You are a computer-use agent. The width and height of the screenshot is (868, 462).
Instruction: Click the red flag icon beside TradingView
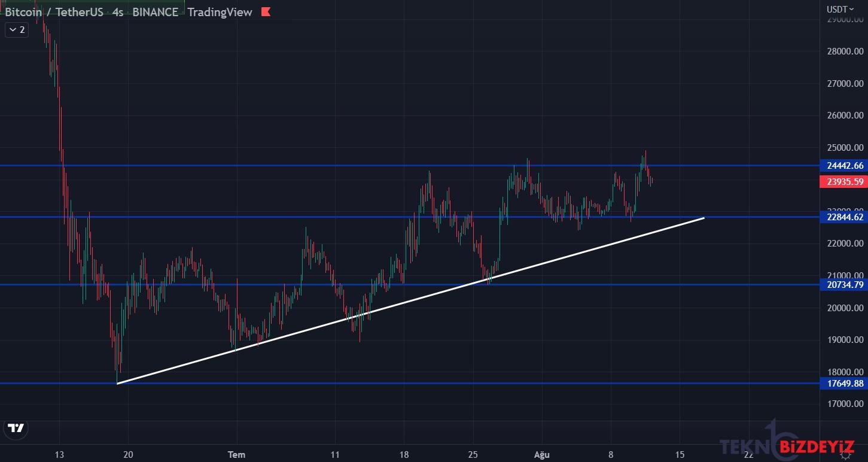(266, 12)
